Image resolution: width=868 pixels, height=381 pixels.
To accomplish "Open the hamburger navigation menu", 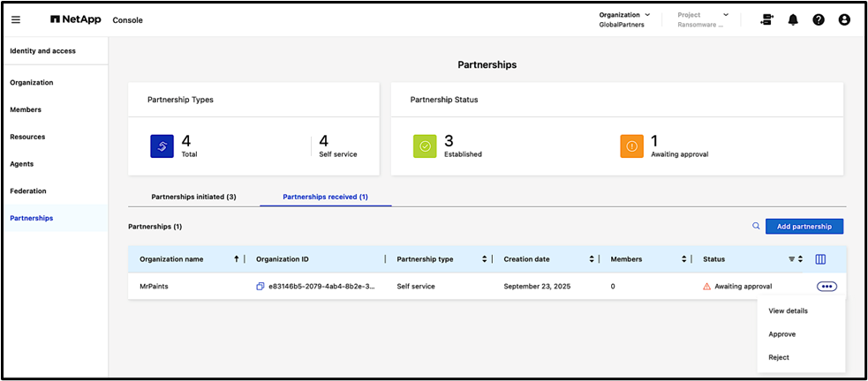I will tap(16, 19).
